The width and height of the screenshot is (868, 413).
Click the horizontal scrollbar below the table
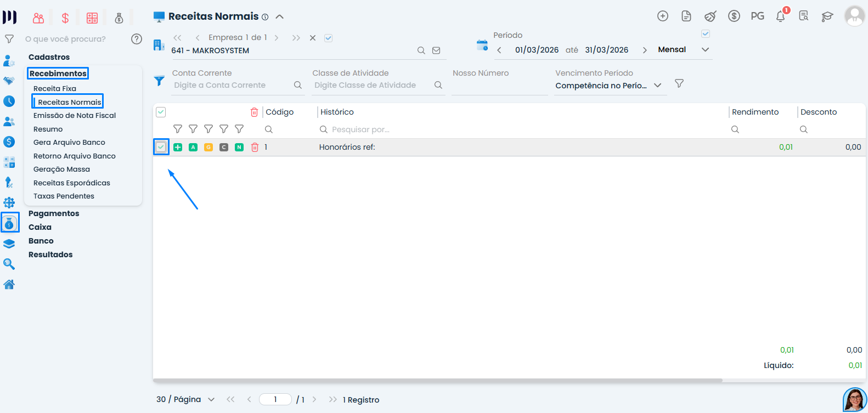pos(437,380)
